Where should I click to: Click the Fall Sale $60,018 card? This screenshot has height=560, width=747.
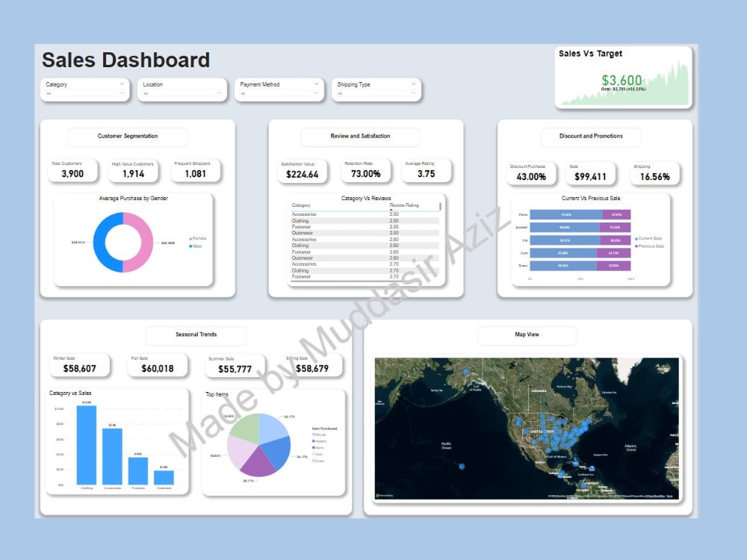[157, 365]
